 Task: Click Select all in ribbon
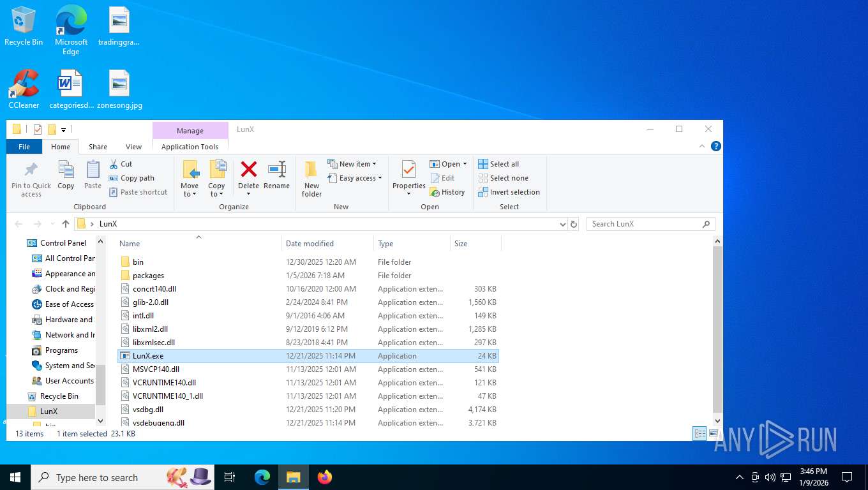(498, 164)
